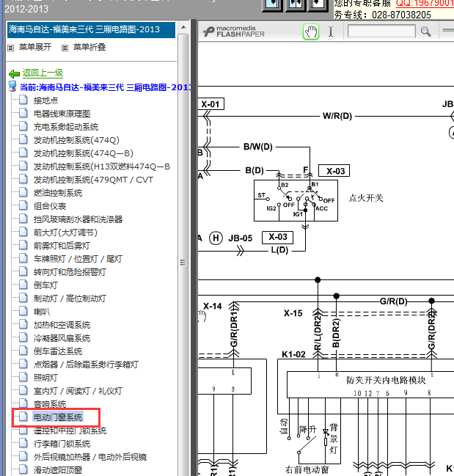Select 发动机控制系统(H13双燃料474Q—B entry
Viewport: 454px width, 476px height.
coord(102,166)
